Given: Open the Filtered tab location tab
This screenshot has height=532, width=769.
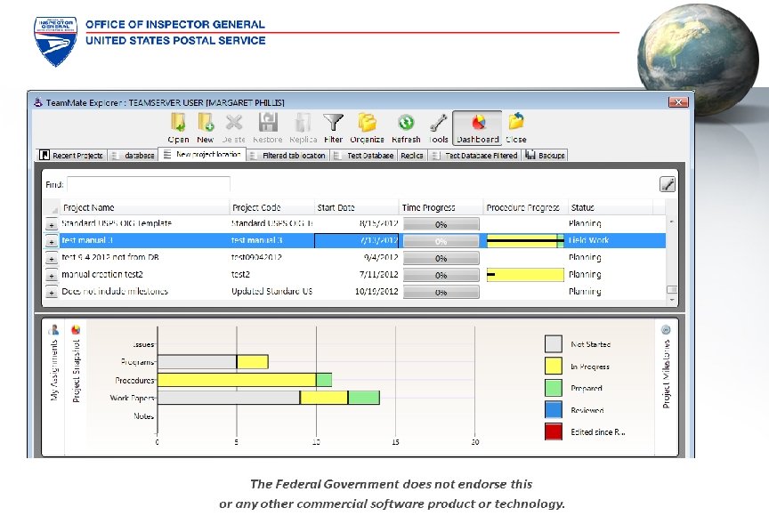Looking at the screenshot, I should (x=287, y=156).
